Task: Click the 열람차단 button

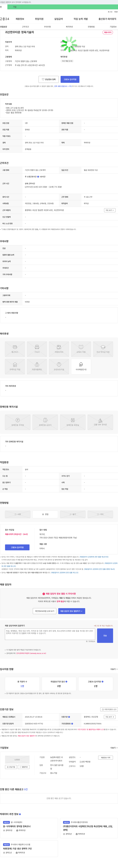Action: point(23,767)
